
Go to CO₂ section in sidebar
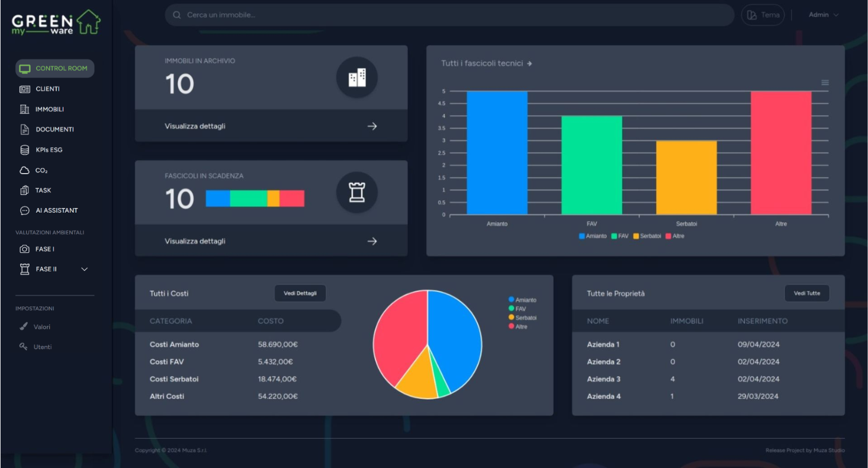41,171
